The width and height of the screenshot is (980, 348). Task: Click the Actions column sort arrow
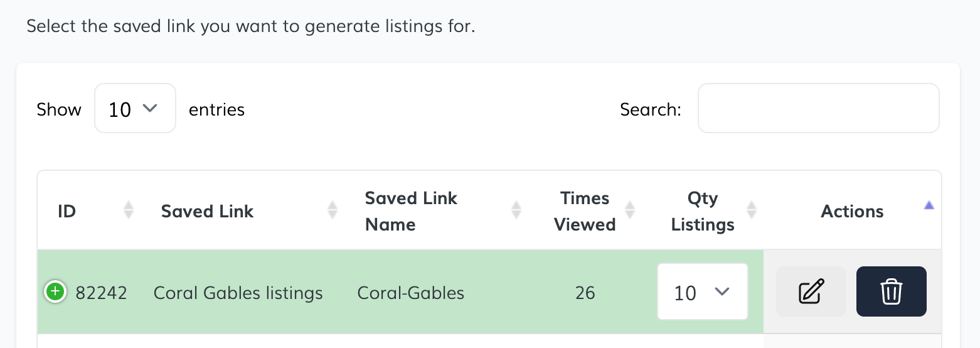click(929, 205)
